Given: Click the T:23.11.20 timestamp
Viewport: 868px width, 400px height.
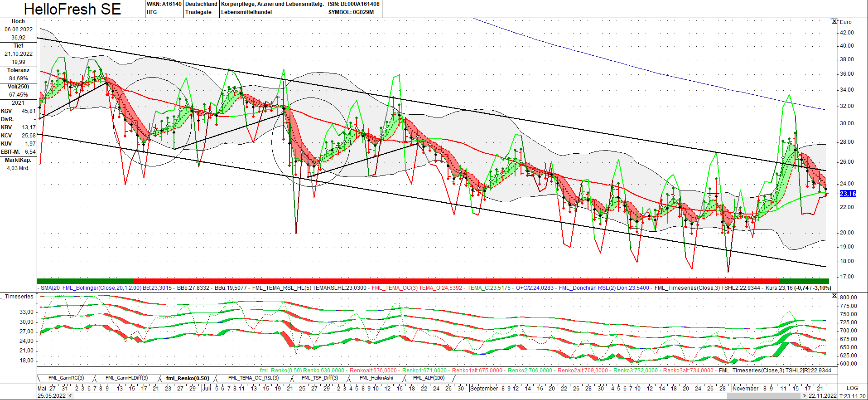Looking at the screenshot, I should (853, 396).
